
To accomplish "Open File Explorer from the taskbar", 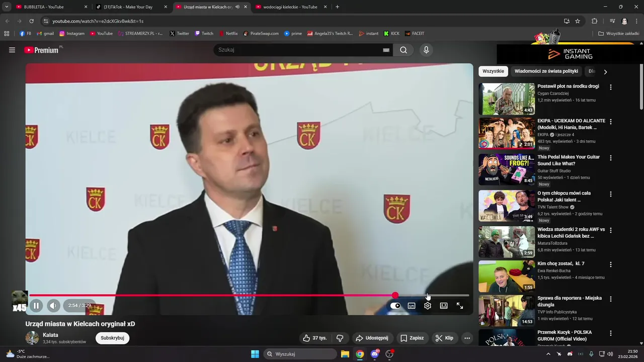I will 345,354.
